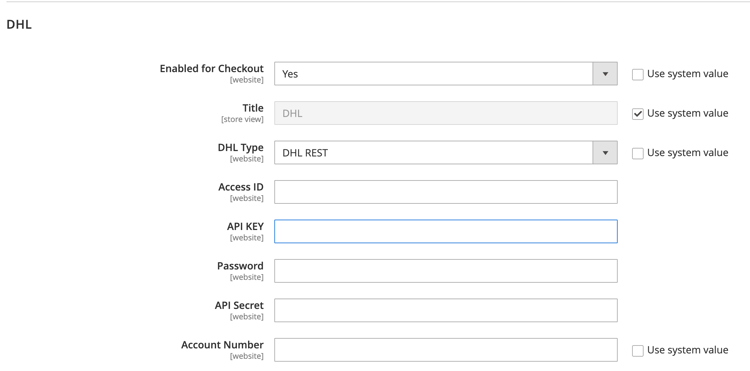This screenshot has height=371, width=750.
Task: Click the Password input field
Action: [x=445, y=271]
